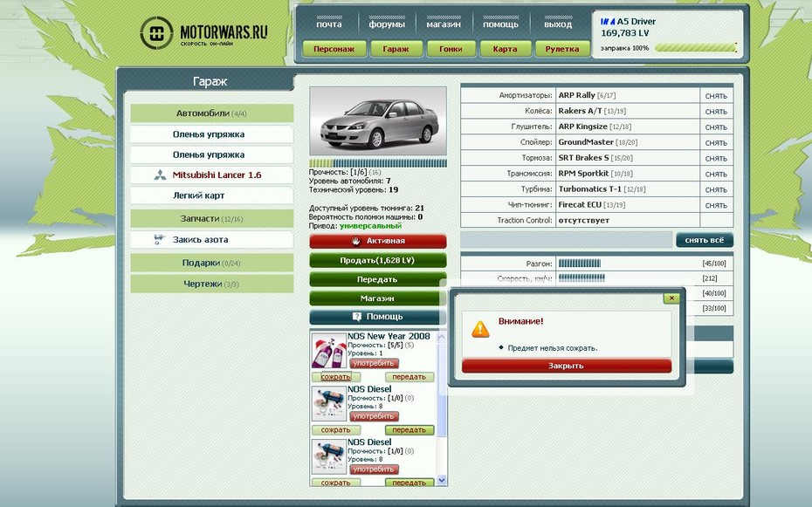This screenshot has width=812, height=507.
Task: Switch to the Гонки section
Action: coord(451,49)
